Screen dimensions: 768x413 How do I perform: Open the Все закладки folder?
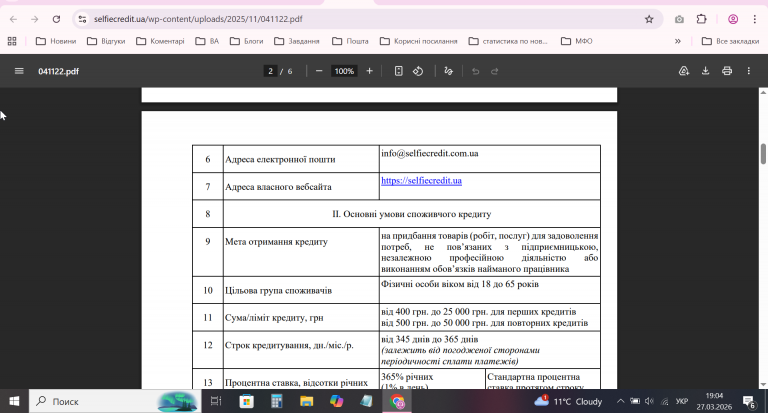click(730, 41)
